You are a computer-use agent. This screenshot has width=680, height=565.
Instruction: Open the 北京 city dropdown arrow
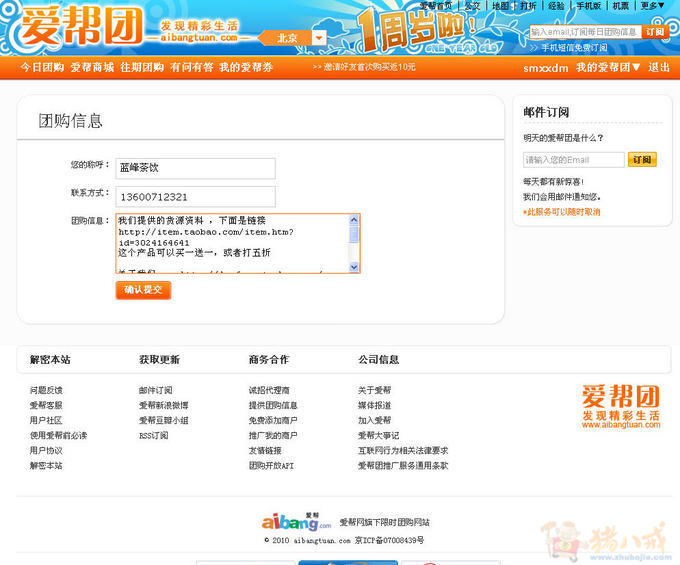319,38
